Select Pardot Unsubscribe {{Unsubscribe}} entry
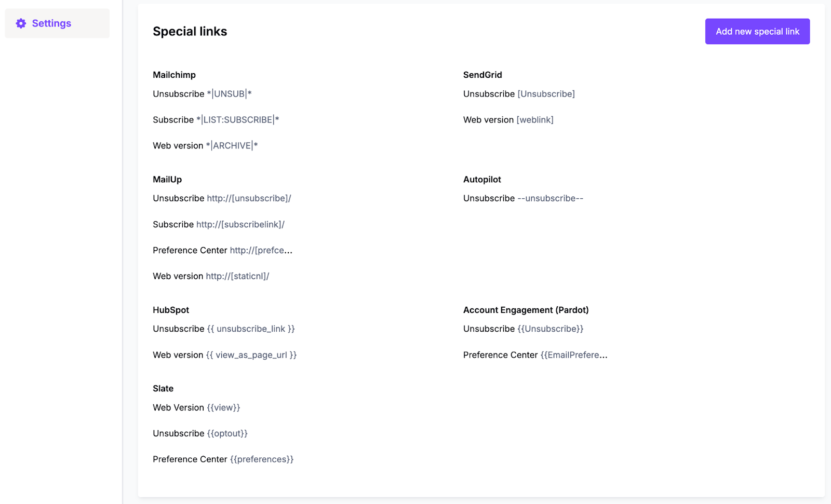The image size is (831, 504). click(x=524, y=329)
